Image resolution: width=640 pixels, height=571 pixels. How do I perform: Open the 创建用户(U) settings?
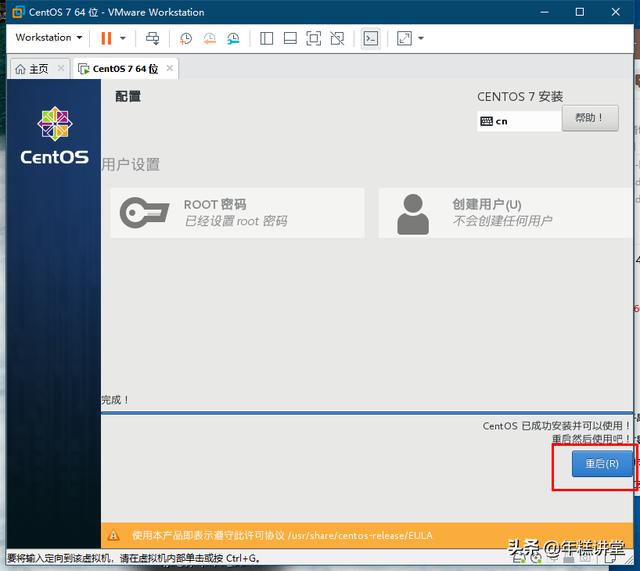pyautogui.click(x=505, y=213)
